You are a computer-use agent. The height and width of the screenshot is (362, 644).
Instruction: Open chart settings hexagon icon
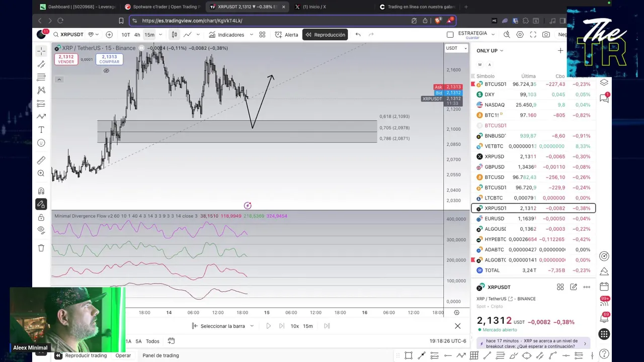tap(520, 35)
